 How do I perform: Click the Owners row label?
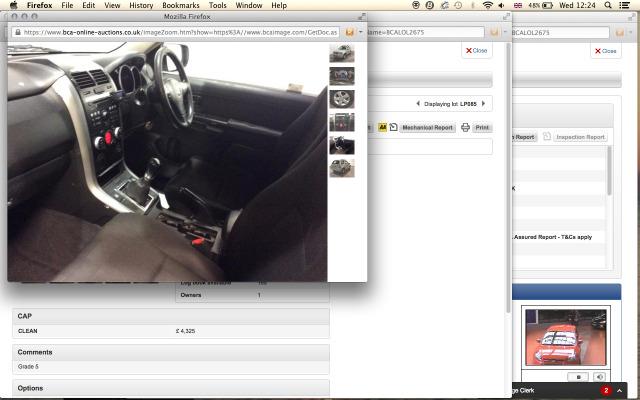pos(191,295)
